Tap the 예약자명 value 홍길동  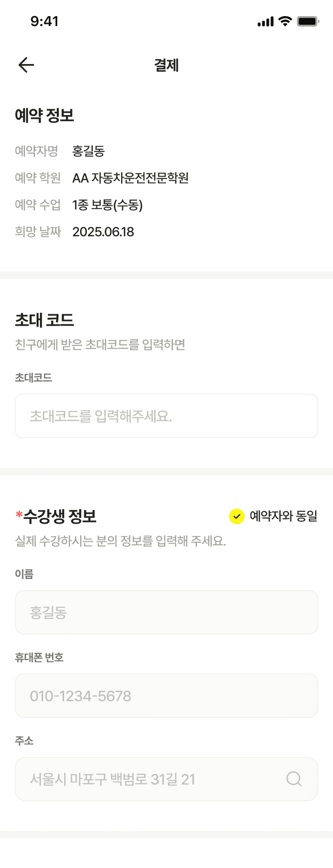point(89,151)
